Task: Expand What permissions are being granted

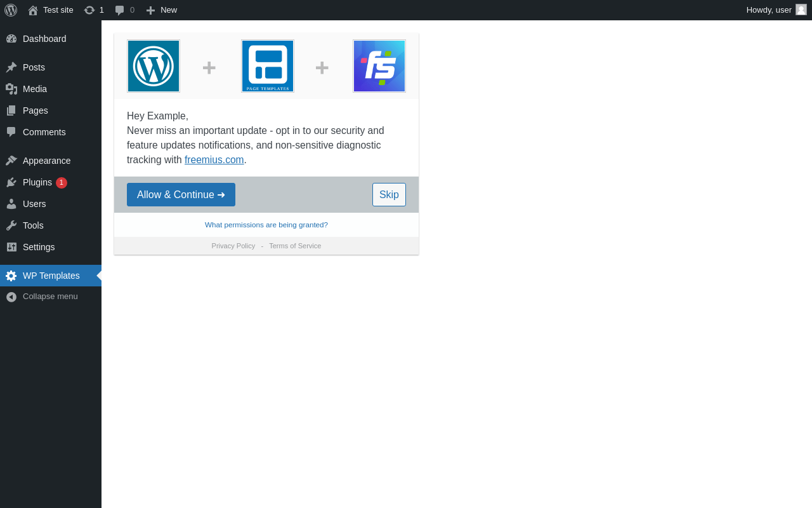Action: 266,225
